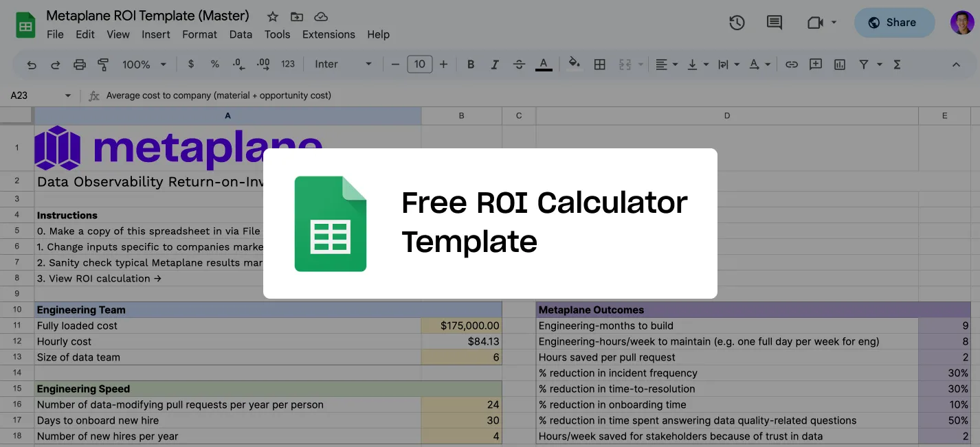This screenshot has height=447, width=980.
Task: Select column D header
Action: coord(727,116)
